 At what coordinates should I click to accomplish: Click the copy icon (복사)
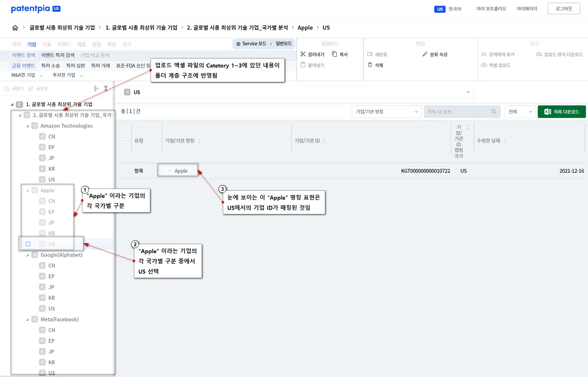334,54
